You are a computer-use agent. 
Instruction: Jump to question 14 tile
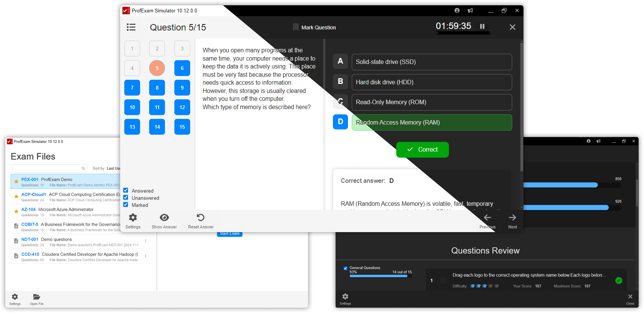tap(157, 127)
